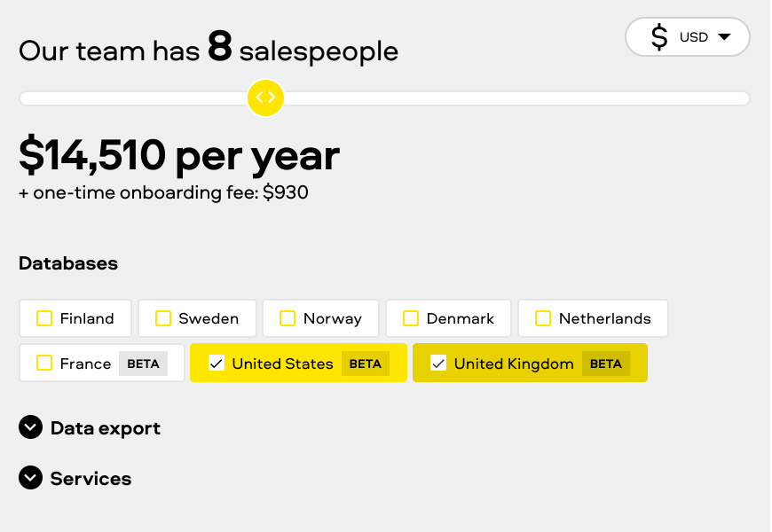Viewport: 772px width, 532px height.
Task: Check the Denmark database option
Action: (x=411, y=318)
